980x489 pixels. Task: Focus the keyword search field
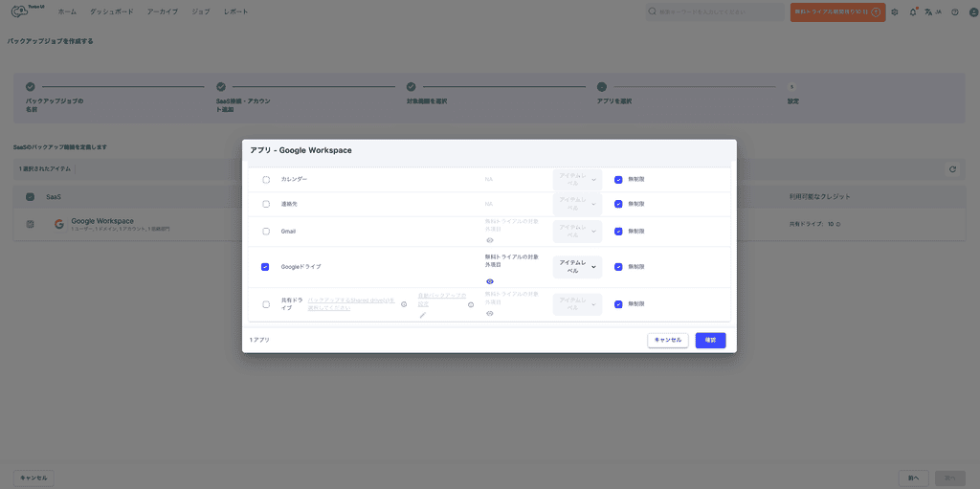point(715,11)
